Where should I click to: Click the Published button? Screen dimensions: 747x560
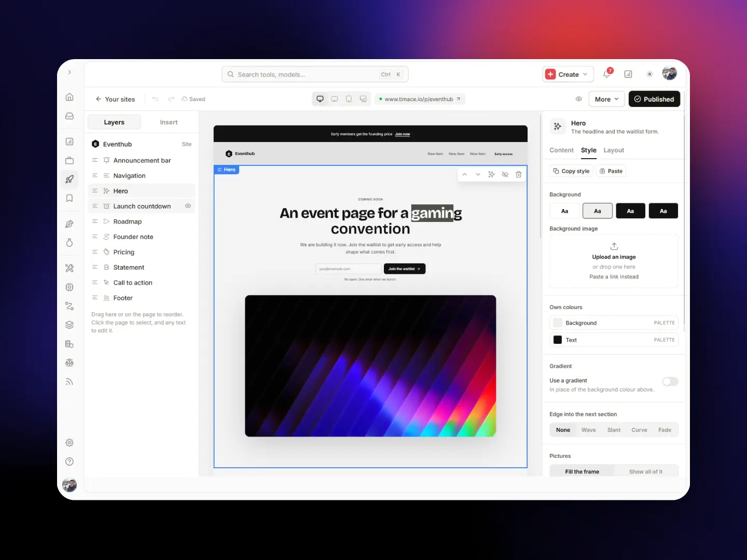pos(654,99)
